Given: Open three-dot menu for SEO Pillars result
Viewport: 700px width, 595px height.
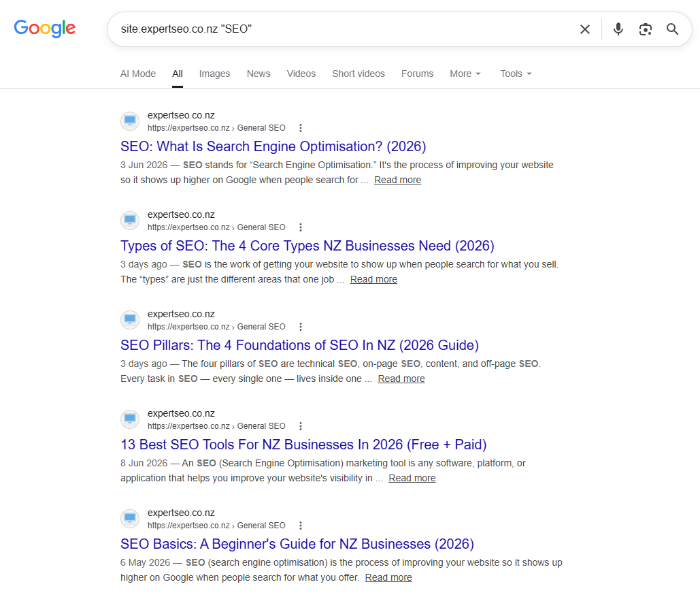Looking at the screenshot, I should click(x=301, y=327).
